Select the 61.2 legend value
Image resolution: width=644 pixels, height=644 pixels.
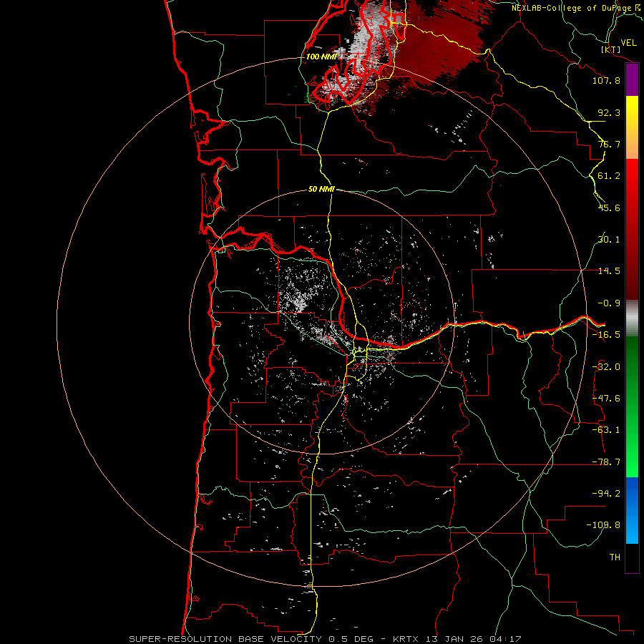(x=609, y=176)
